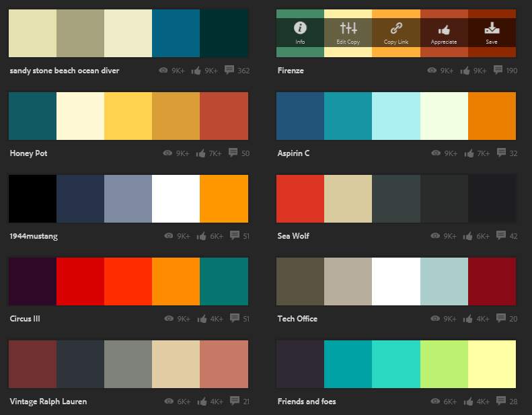Click the thumbs-up icon for Aspirin C
Screen dimensions: 532x415
[469, 153]
